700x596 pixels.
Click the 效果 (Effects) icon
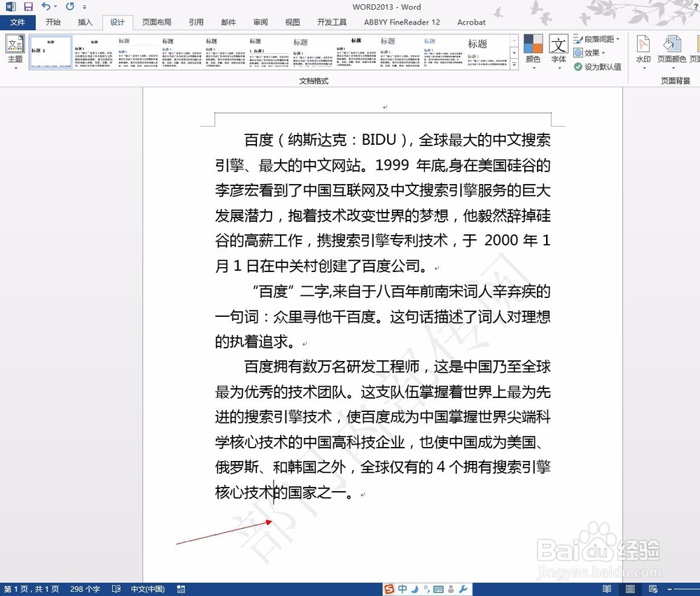pyautogui.click(x=578, y=52)
